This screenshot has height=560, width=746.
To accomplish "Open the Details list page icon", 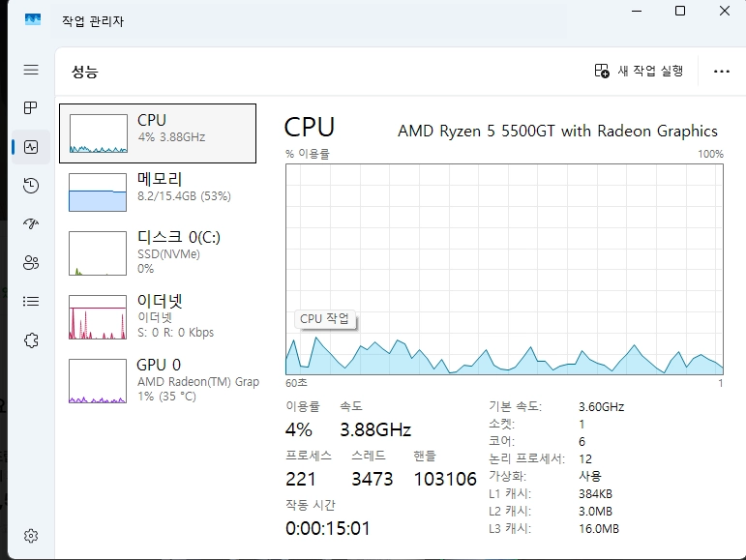I will tap(31, 302).
